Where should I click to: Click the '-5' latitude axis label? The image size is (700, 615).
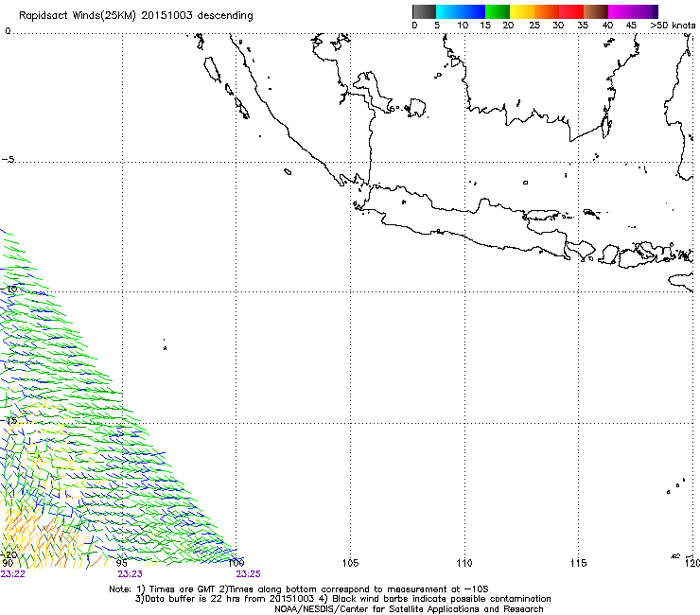pos(8,160)
